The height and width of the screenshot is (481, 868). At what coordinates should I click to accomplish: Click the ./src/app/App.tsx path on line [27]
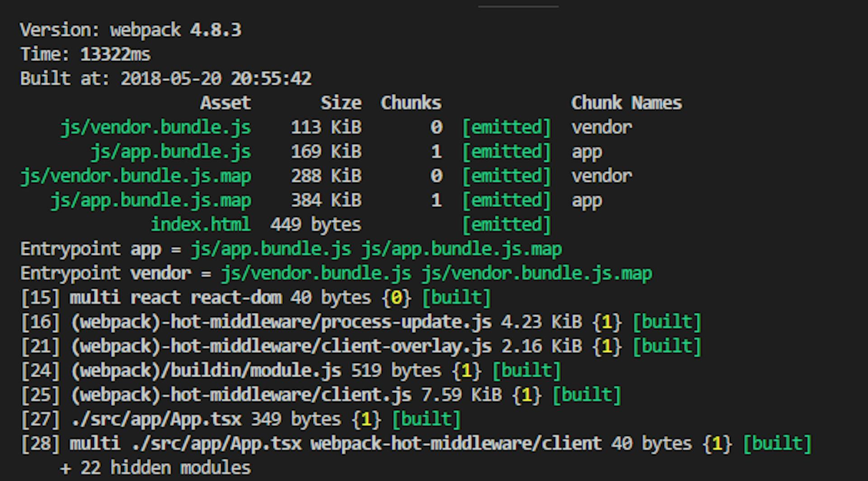[x=156, y=420]
